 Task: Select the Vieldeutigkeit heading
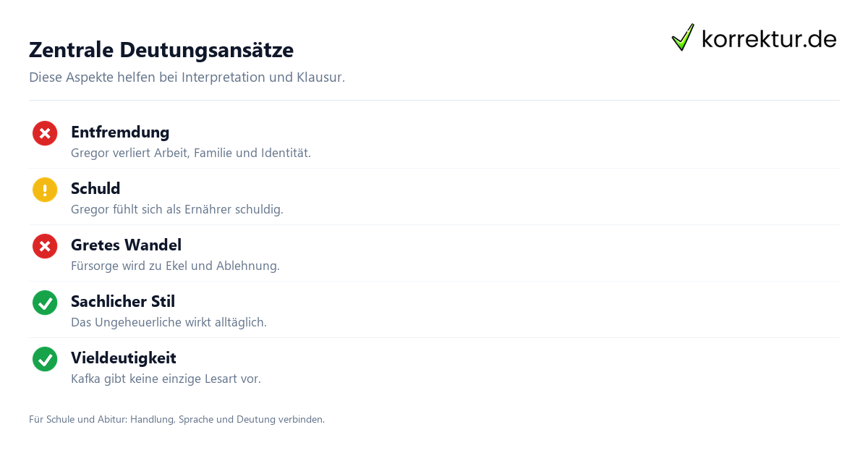coord(124,358)
